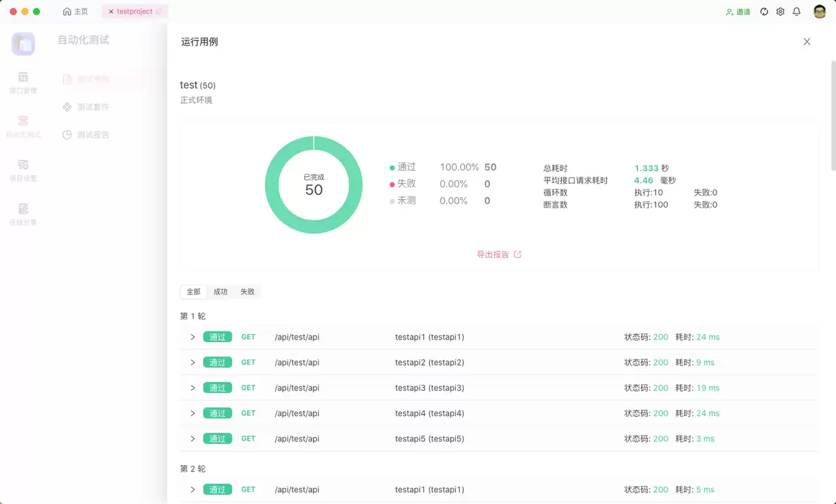This screenshot has height=504, width=836.
Task: Click the app logo icon
Action: tap(23, 44)
